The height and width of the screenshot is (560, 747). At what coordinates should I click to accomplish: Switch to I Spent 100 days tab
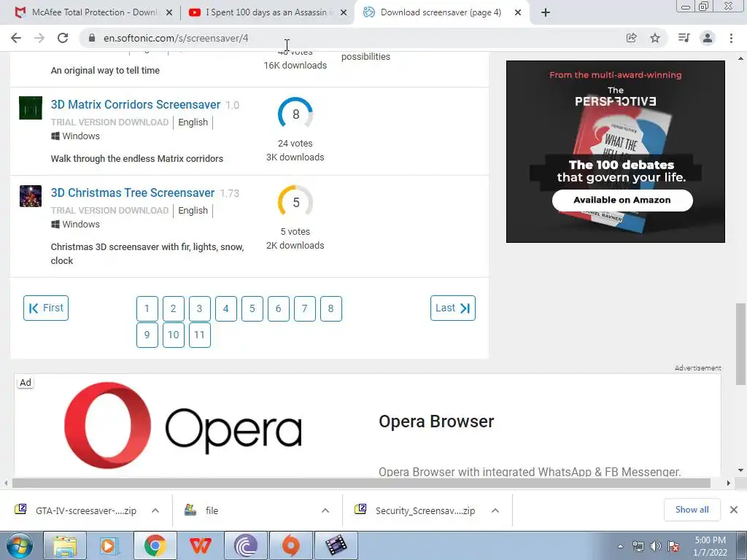(267, 12)
